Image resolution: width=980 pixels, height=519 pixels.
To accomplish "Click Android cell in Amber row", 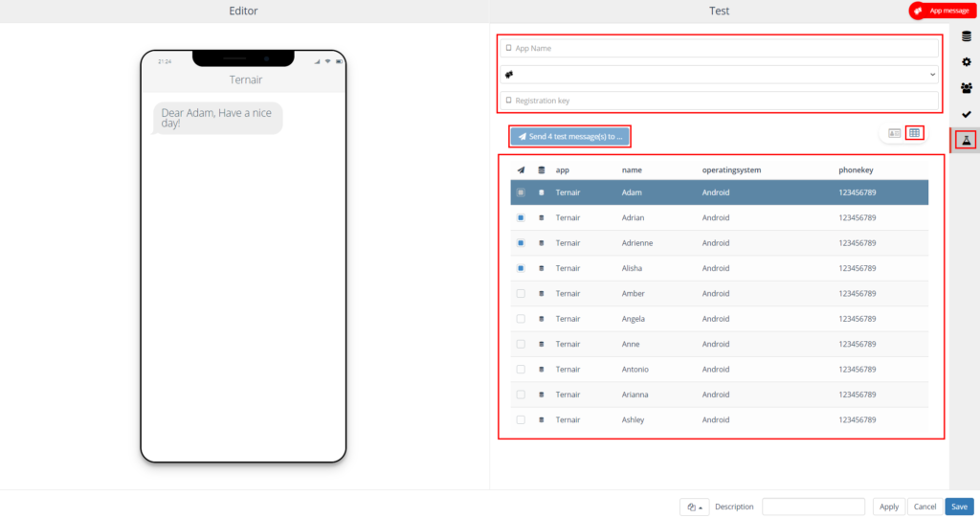I will (716, 293).
